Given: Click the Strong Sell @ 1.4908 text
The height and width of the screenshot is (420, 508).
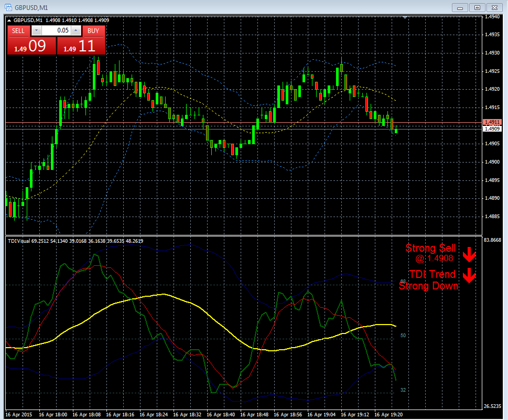Looking at the screenshot, I should (x=430, y=253).
